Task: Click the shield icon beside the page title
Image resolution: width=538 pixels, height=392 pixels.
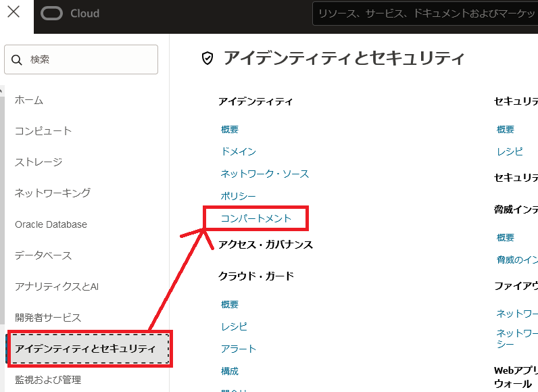Action: pos(207,58)
